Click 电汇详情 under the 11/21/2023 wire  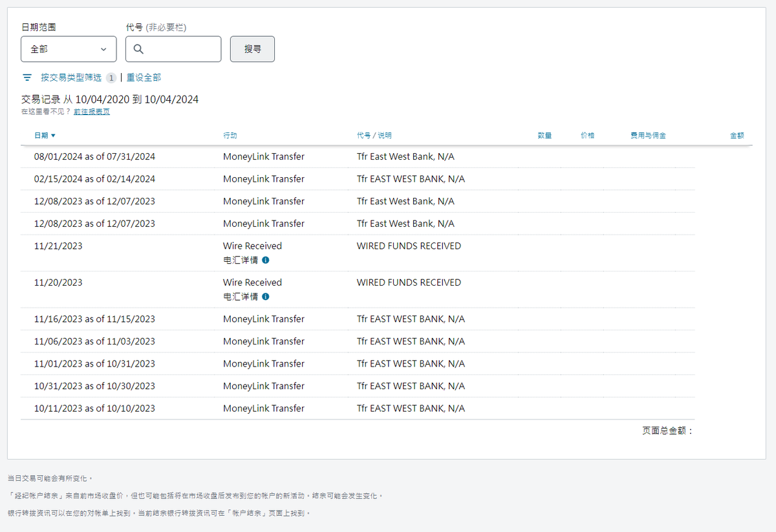[241, 260]
